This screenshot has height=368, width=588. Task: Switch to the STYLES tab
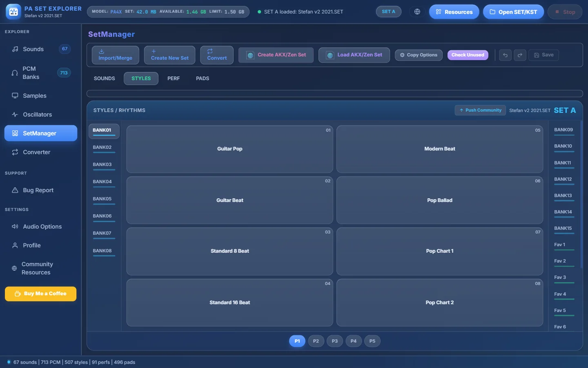[141, 79]
